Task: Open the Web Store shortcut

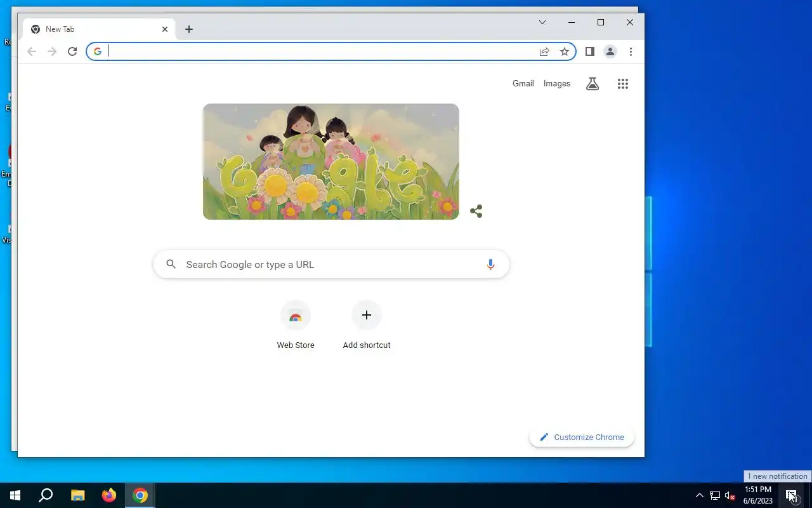Action: pos(296,325)
